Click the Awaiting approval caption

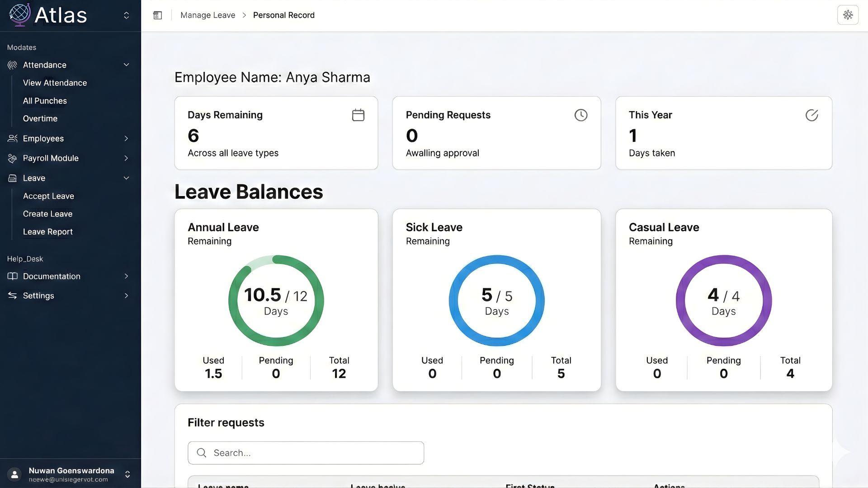tap(442, 153)
